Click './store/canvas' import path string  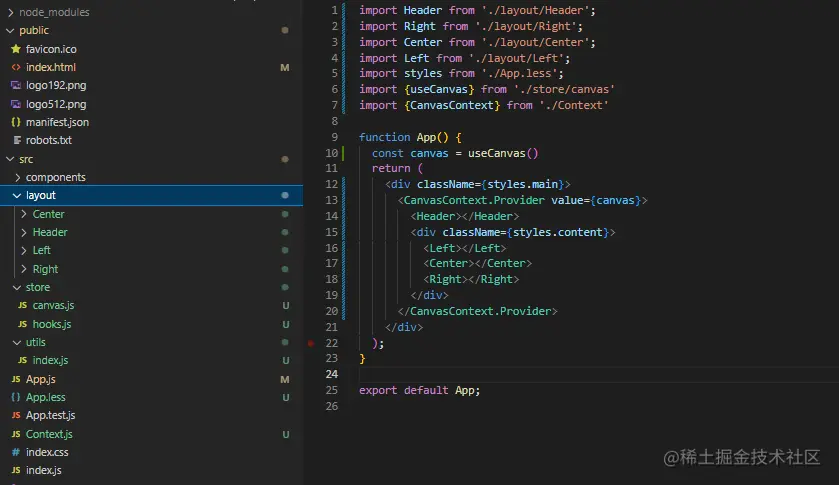pos(564,89)
